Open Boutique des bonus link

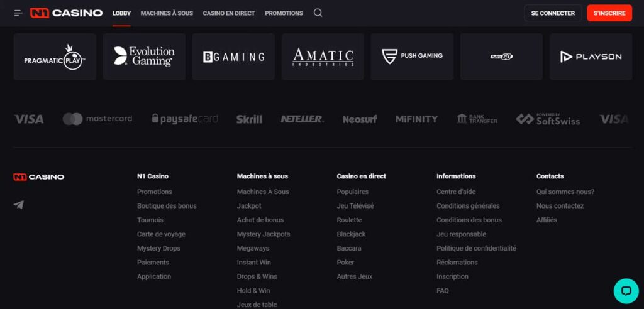(167, 206)
